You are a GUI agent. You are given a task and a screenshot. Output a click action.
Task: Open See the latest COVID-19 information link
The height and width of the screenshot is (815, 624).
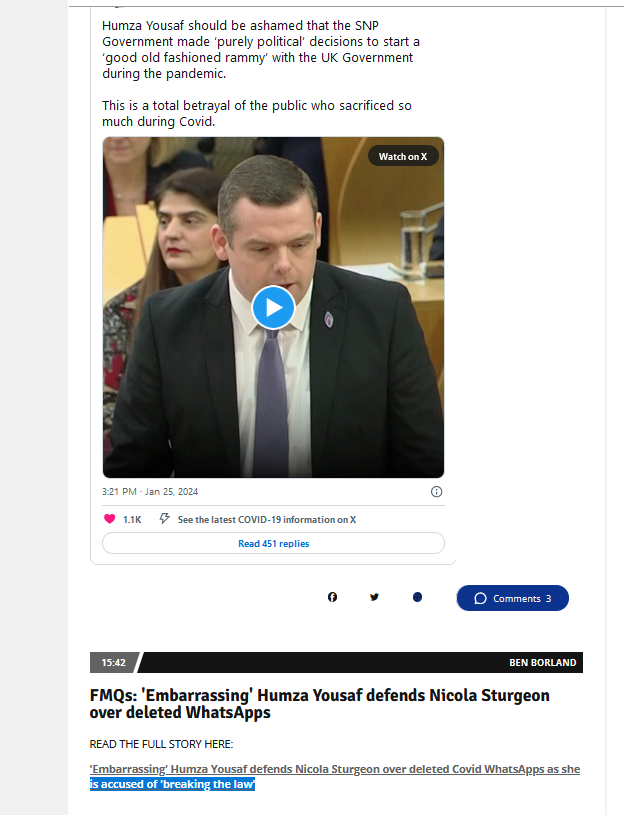point(267,519)
